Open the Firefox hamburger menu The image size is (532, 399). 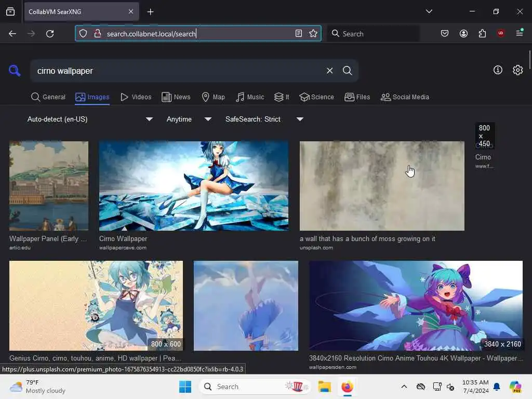(520, 33)
